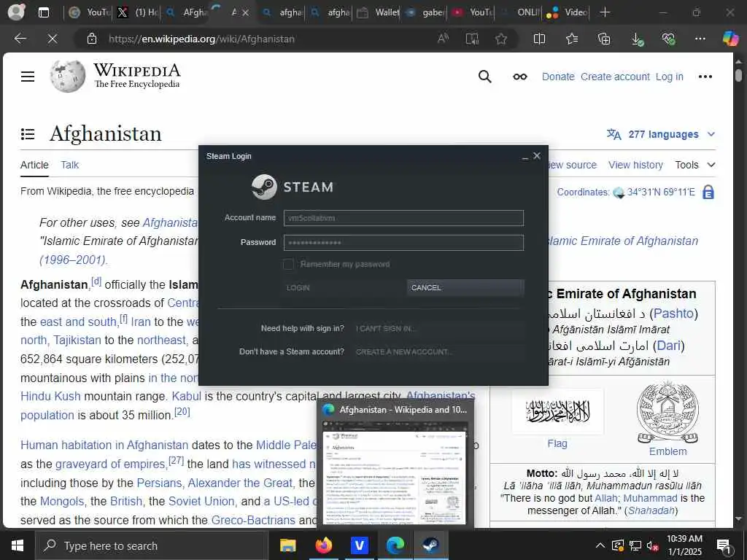Open the Edge profile avatar icon
The height and width of the screenshot is (560, 747).
click(x=16, y=12)
